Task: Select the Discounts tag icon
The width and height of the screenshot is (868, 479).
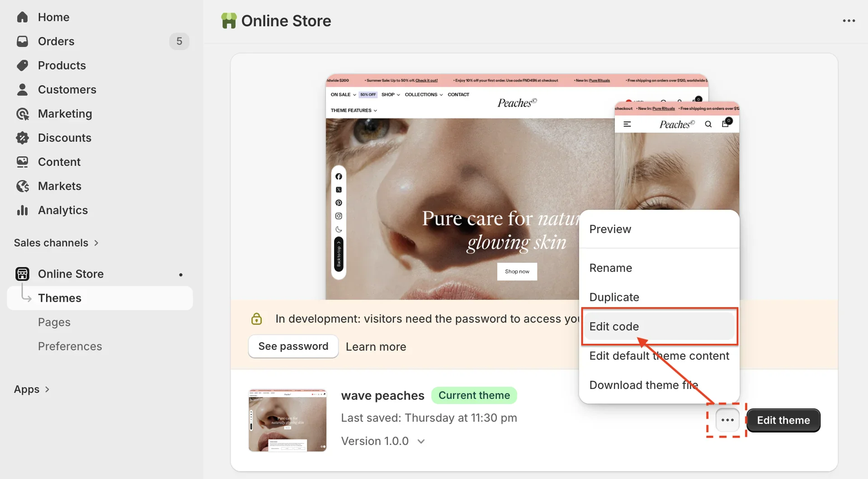Action: click(22, 138)
